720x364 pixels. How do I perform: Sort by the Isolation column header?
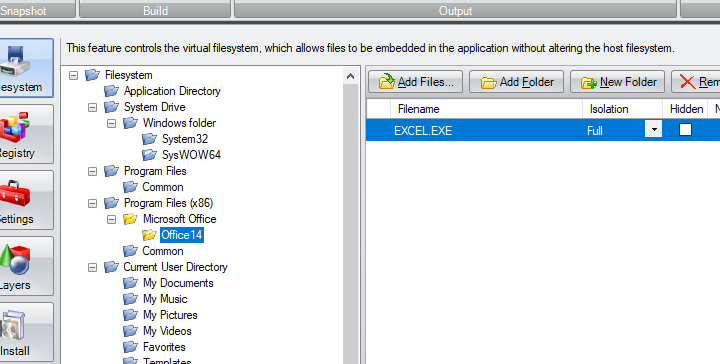(x=623, y=109)
